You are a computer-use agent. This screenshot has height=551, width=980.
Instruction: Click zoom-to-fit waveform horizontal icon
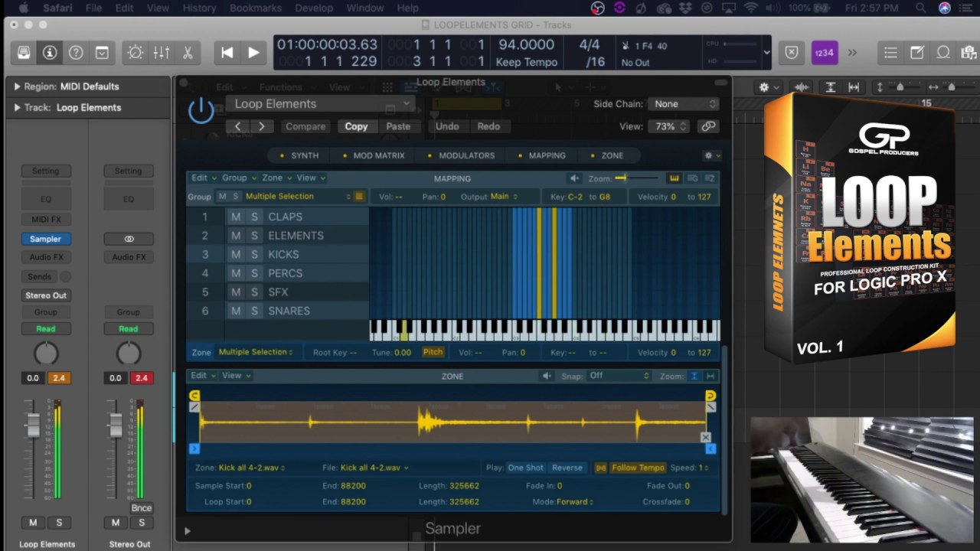point(710,376)
